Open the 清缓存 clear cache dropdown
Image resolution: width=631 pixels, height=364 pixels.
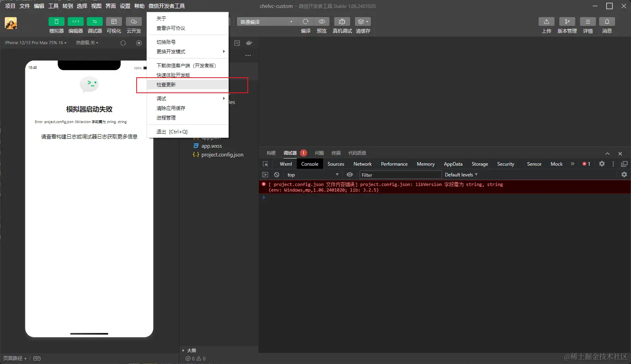click(x=363, y=22)
